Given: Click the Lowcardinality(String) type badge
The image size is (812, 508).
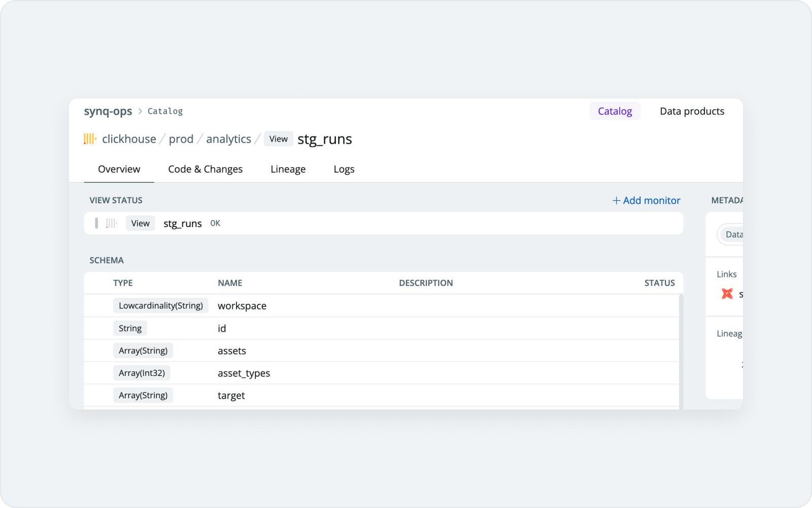Looking at the screenshot, I should tap(161, 306).
